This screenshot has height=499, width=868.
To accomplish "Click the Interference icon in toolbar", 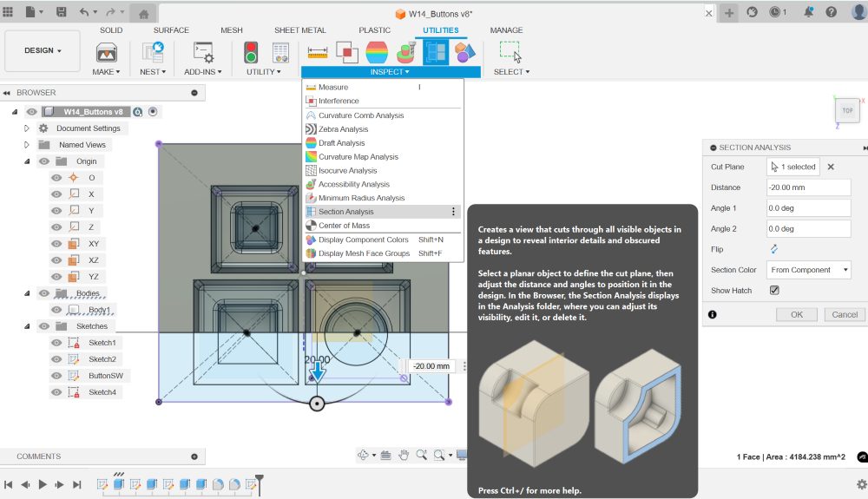I will 346,53.
